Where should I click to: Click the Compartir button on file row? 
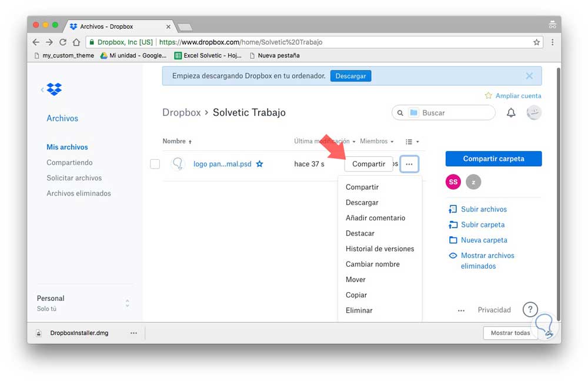point(369,164)
